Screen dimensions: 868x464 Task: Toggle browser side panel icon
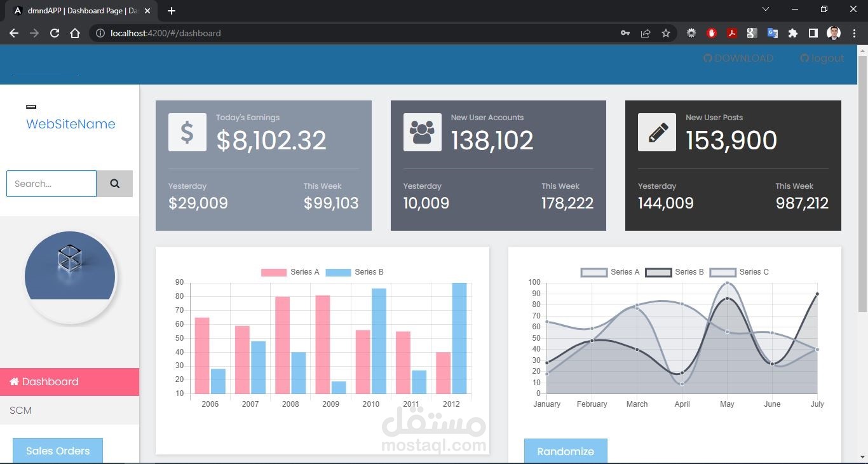click(x=813, y=33)
